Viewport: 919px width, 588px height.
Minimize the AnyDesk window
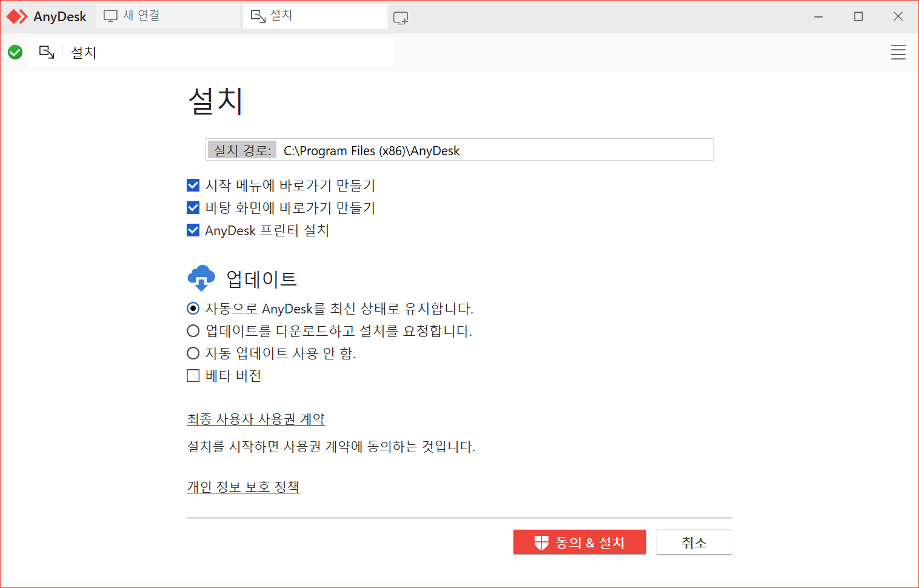[818, 16]
